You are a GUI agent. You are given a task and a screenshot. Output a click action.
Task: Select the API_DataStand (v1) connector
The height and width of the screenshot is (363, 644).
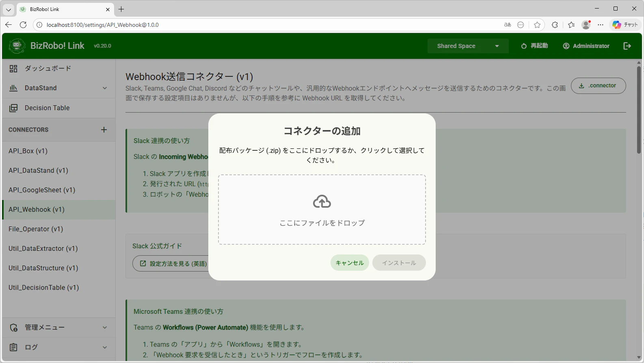pos(59,171)
